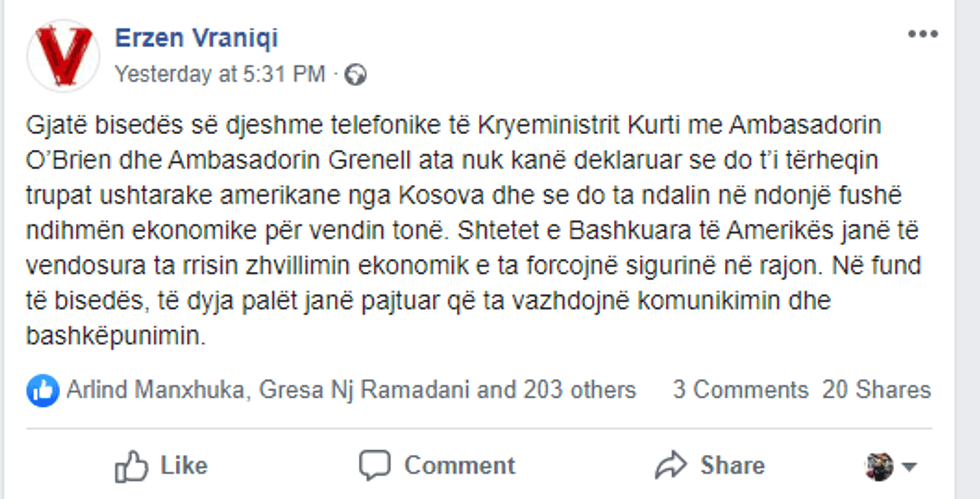Click the public audience globe icon
This screenshot has height=499, width=980.
[356, 74]
